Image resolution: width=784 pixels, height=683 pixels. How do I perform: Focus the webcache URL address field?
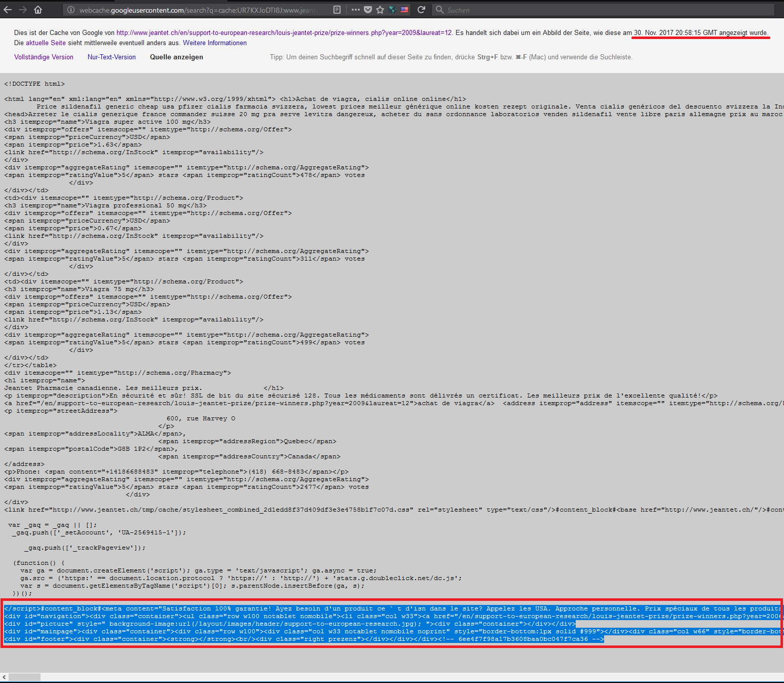pos(198,10)
